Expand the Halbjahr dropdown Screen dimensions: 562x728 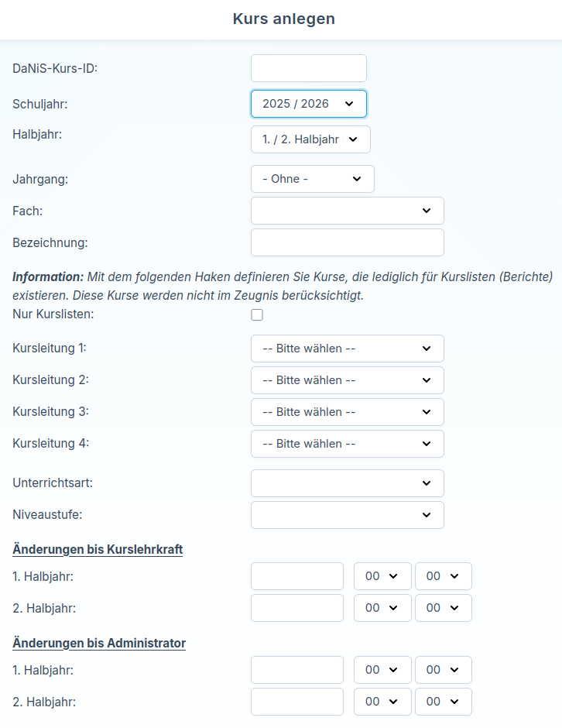coord(310,139)
